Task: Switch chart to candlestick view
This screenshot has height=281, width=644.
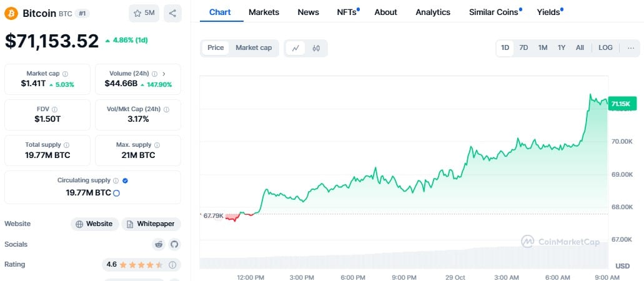Action: pyautogui.click(x=316, y=48)
